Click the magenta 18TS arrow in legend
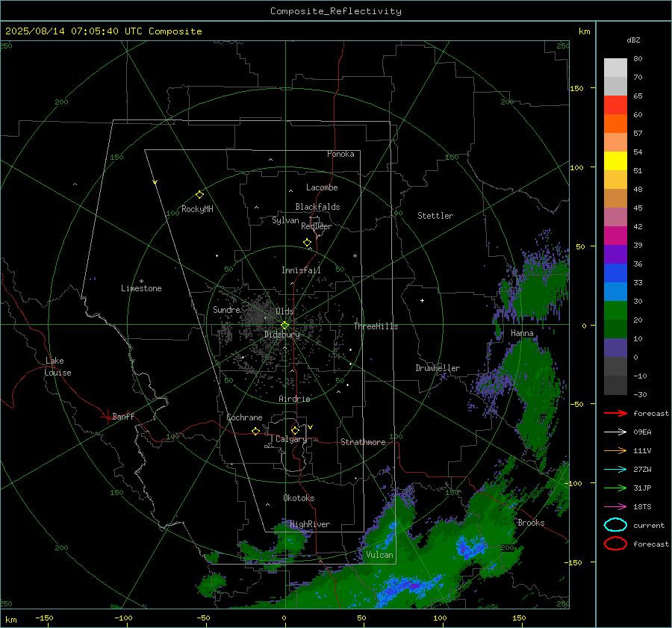This screenshot has width=672, height=628. 615,507
